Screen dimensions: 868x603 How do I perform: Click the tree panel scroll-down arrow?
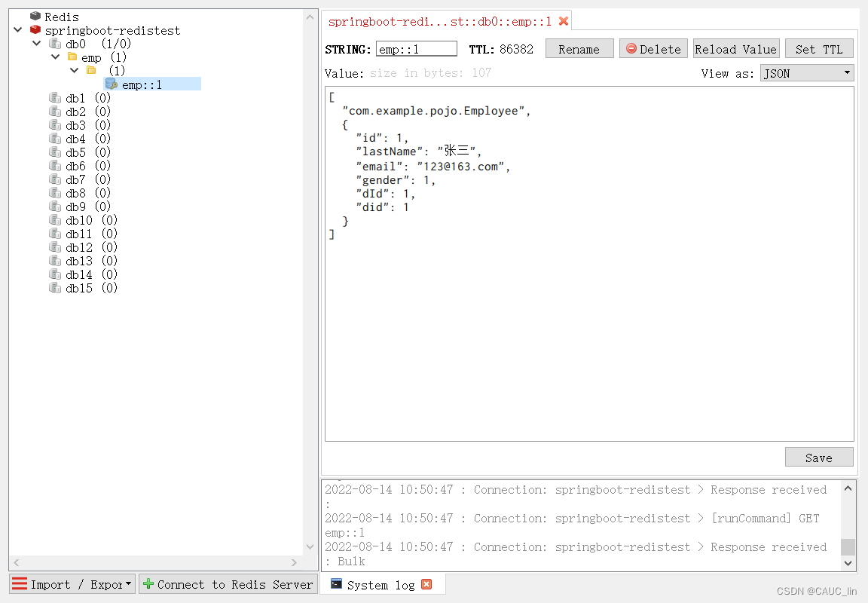coord(310,546)
